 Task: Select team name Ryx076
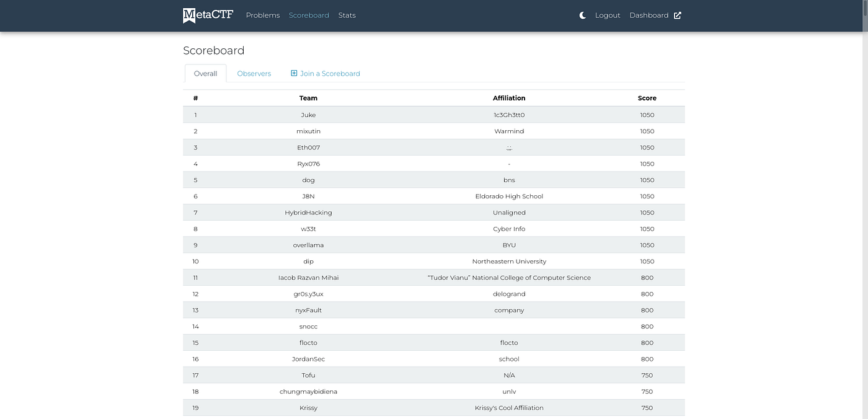308,164
